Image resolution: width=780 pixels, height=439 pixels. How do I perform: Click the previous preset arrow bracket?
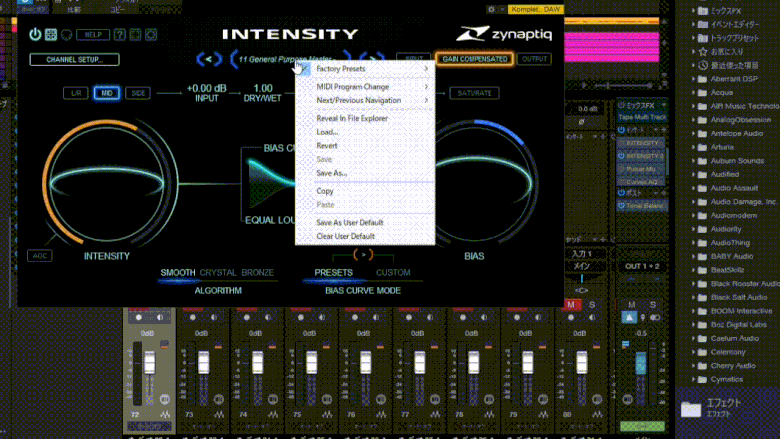(x=209, y=59)
